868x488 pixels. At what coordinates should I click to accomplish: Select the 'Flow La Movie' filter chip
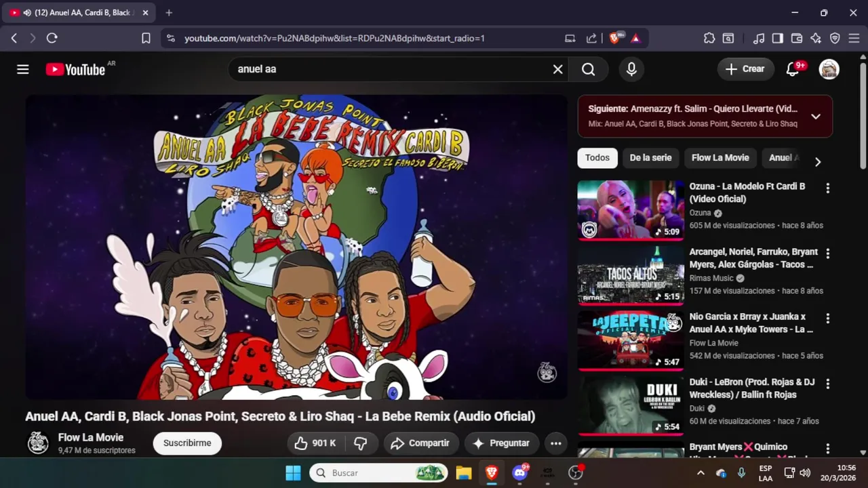[x=720, y=158]
